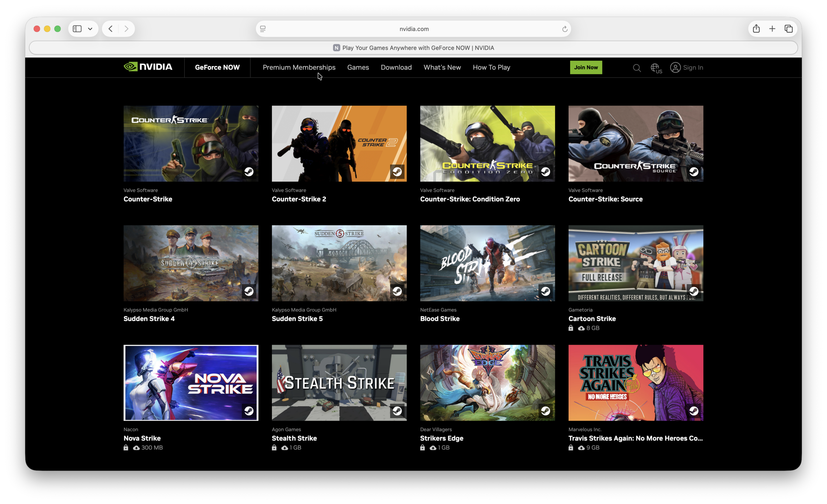Viewport: 827px width, 504px height.
Task: Show the tab overview icon
Action: pyautogui.click(x=789, y=29)
